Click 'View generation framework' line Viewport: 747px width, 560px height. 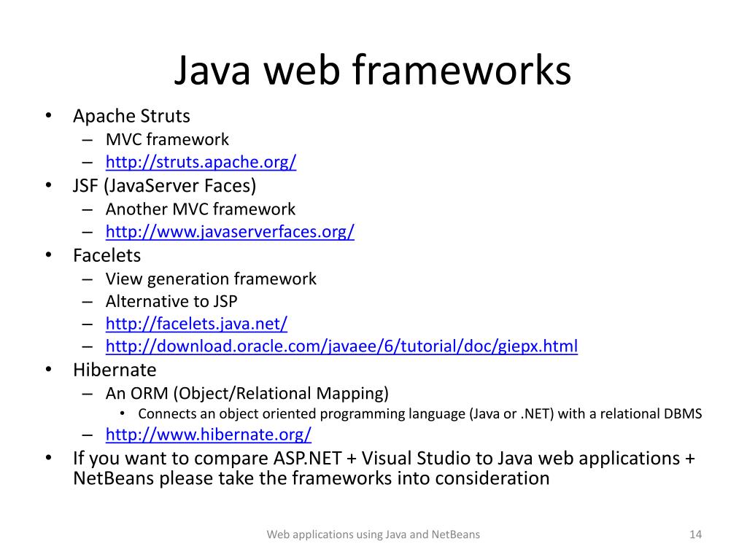211,279
